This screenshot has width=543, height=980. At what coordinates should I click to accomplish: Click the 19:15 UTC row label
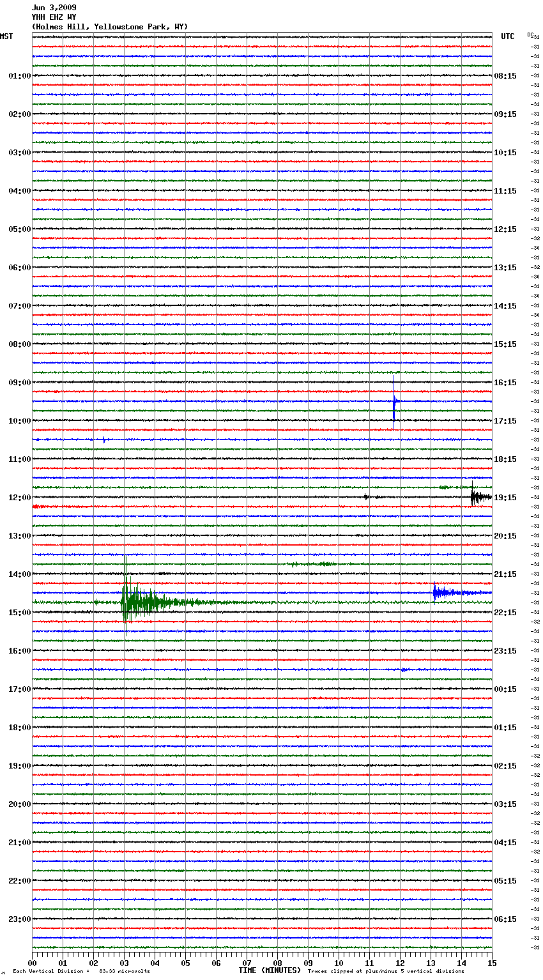505,498
